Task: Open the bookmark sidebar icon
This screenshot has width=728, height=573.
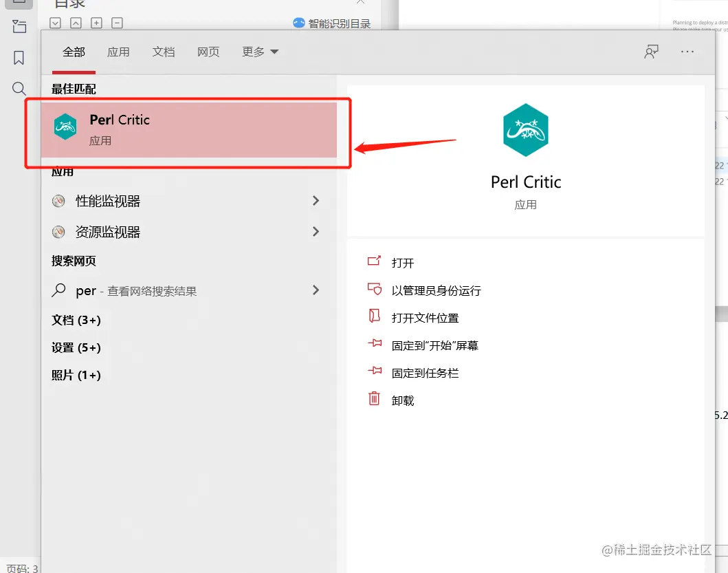Action: pyautogui.click(x=19, y=58)
